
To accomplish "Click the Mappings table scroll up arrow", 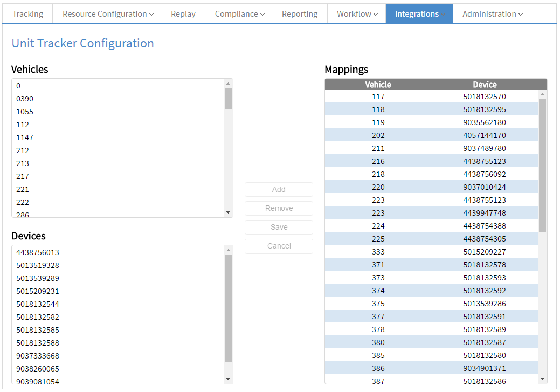I will click(542, 94).
